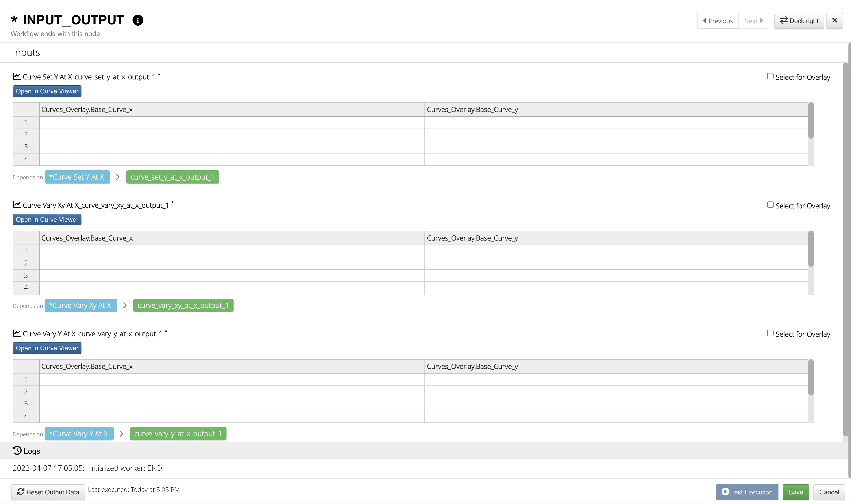
Task: Click the curve_vary_xy_at_x_output_1 green tag
Action: pyautogui.click(x=183, y=305)
